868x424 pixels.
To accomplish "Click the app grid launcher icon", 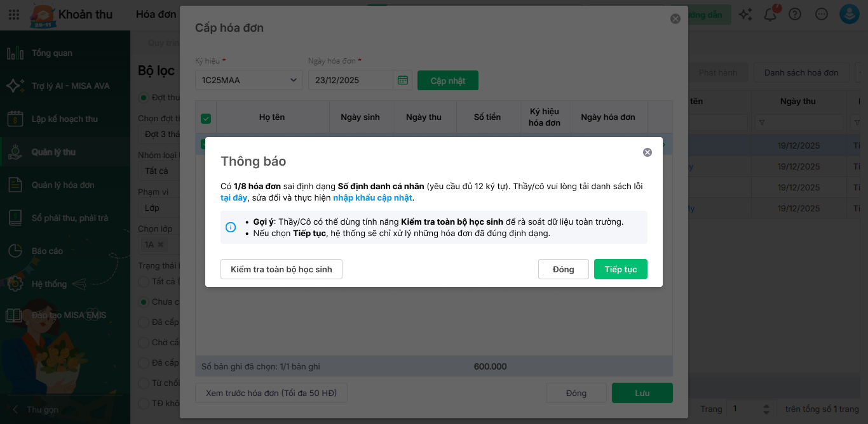I will (15, 15).
